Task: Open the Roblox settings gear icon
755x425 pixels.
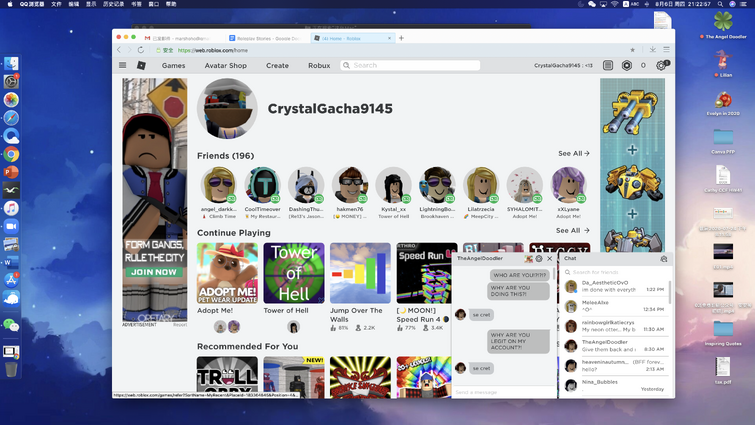Action: (x=661, y=65)
